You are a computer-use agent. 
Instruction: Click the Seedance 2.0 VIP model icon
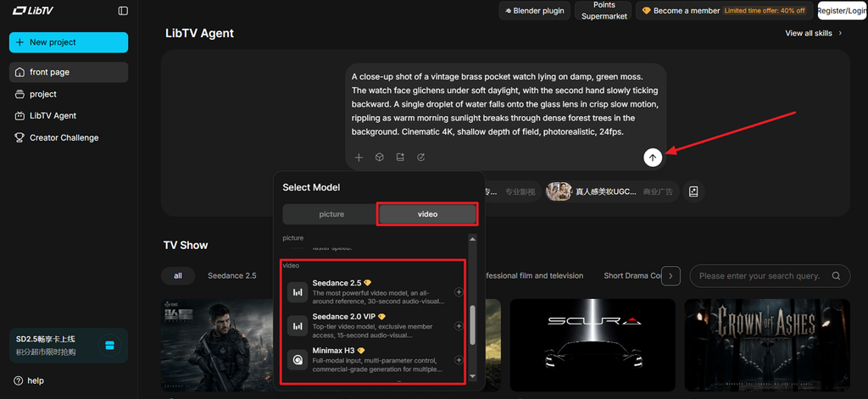pyautogui.click(x=298, y=326)
